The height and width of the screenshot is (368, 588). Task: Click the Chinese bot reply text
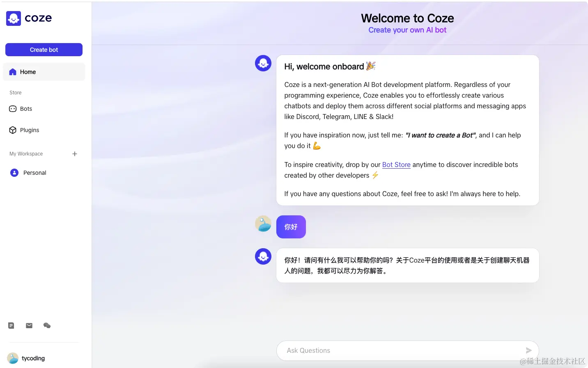coord(407,265)
